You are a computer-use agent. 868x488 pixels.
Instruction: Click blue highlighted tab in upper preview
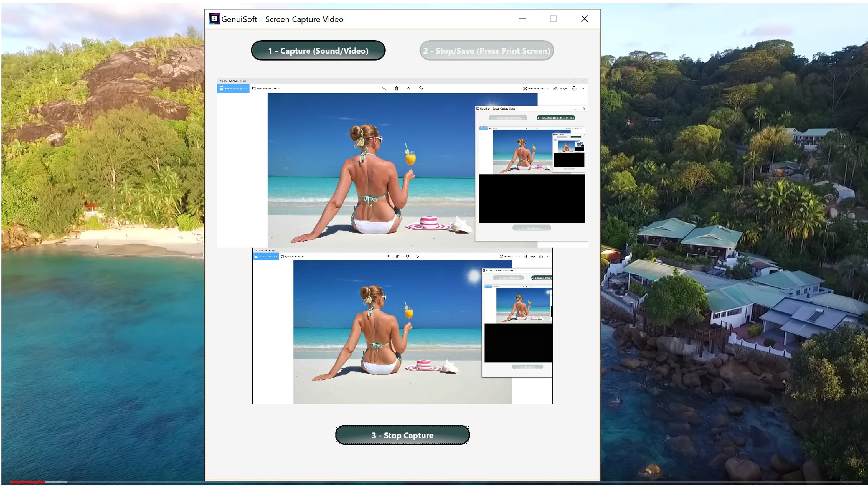(x=233, y=89)
